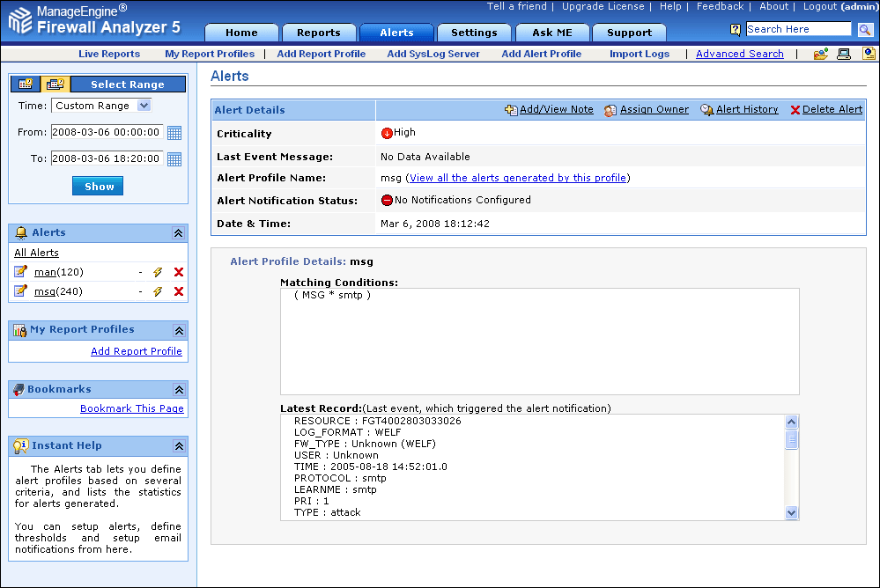Click the lightning icon for msg alert
Image resolution: width=880 pixels, height=588 pixels.
[x=158, y=291]
